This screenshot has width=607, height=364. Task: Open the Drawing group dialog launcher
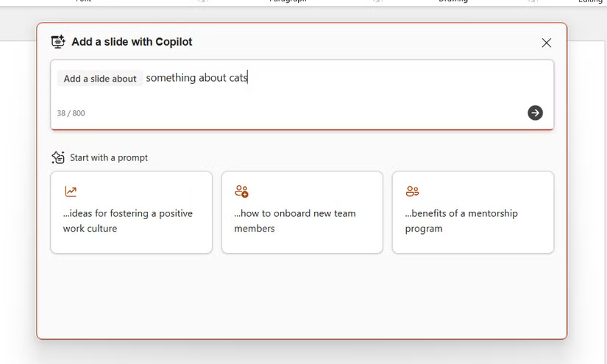pos(532,2)
